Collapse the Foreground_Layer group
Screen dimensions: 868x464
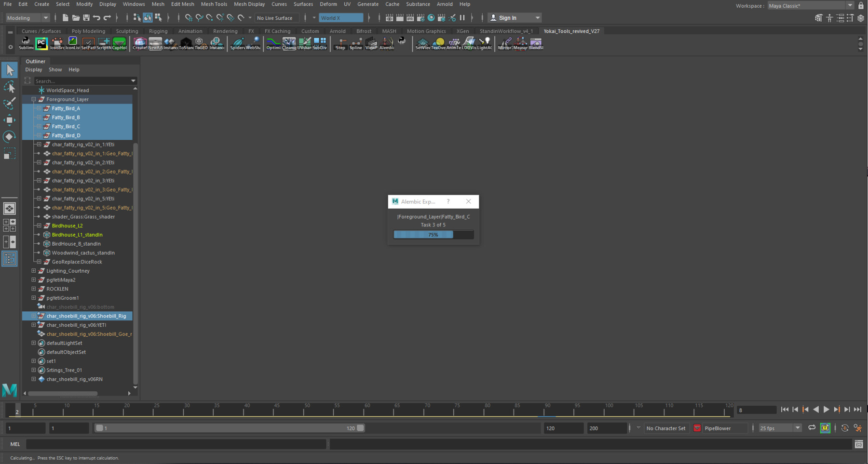[x=33, y=99]
